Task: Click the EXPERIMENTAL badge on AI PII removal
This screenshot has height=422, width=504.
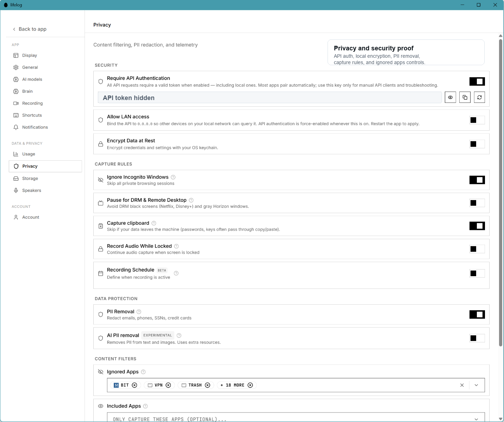Action: [158, 335]
